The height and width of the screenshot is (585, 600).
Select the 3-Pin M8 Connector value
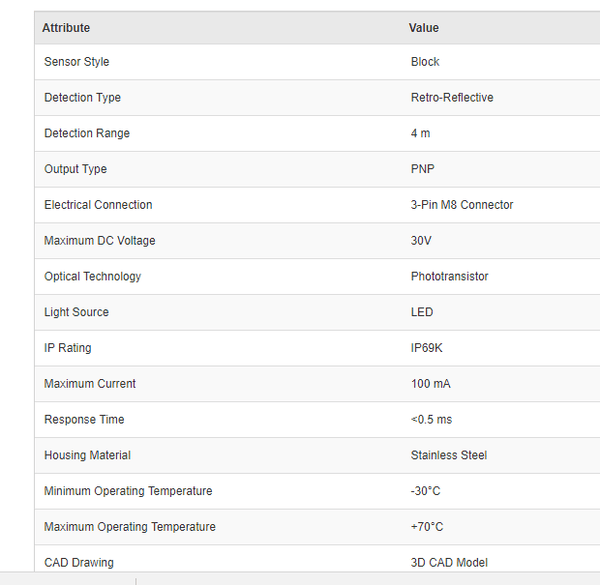(462, 205)
